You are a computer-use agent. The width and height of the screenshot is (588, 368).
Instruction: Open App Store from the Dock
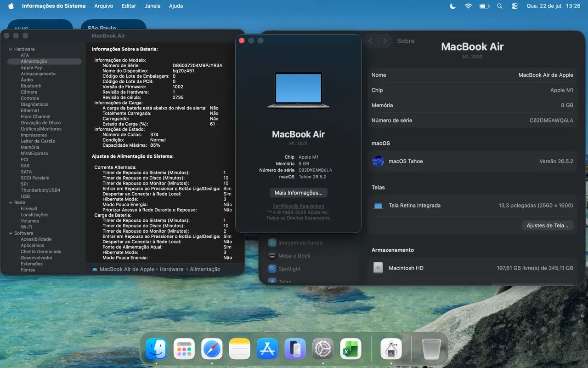pyautogui.click(x=267, y=349)
